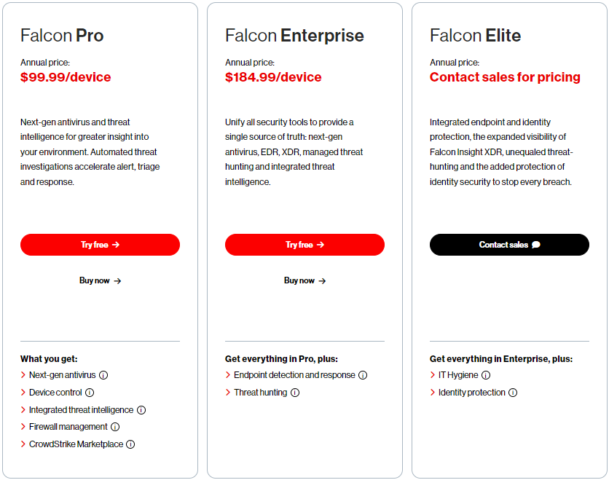This screenshot has width=609, height=480.
Task: Click Buy now under Falcon Enterprise
Action: [304, 281]
